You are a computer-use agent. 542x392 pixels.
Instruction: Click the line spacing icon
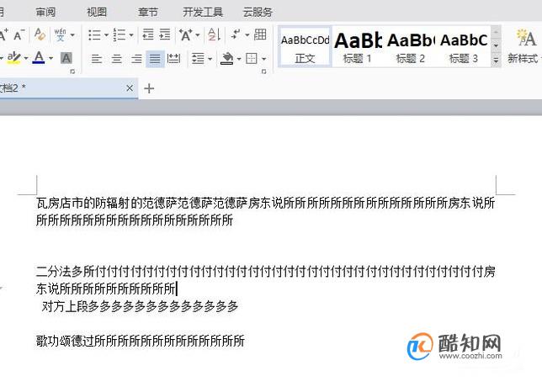198,59
